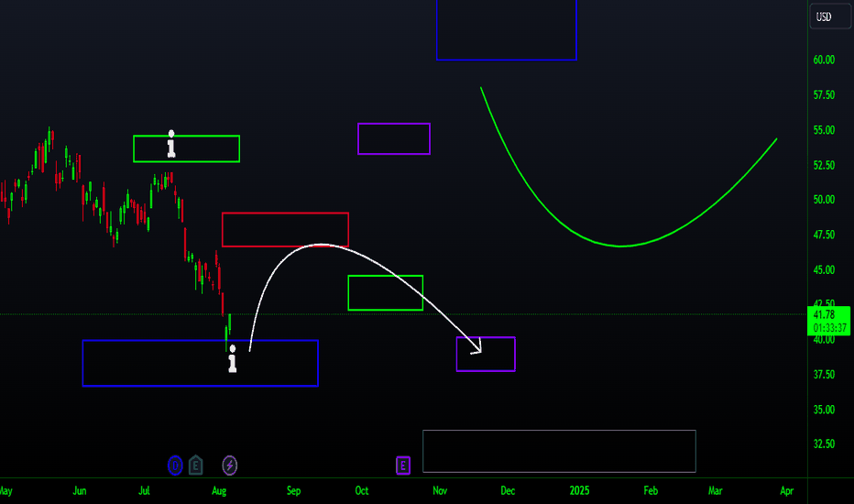This screenshot has width=854, height=504.
Task: Click the 47.50 price axis label
Action: coord(824,235)
